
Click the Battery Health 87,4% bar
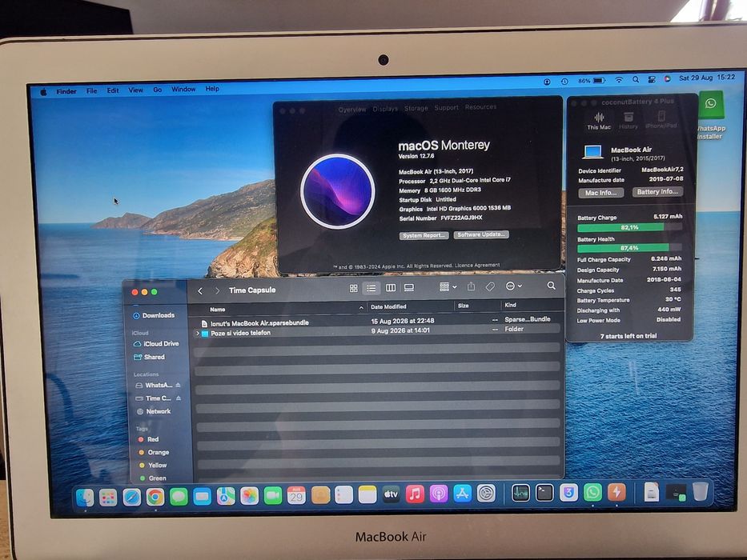pyautogui.click(x=629, y=248)
